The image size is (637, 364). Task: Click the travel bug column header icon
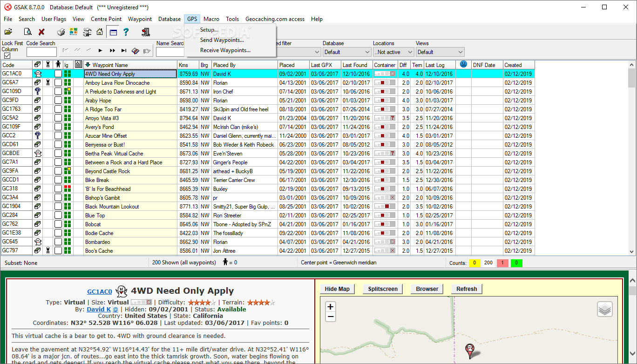pyautogui.click(x=47, y=65)
